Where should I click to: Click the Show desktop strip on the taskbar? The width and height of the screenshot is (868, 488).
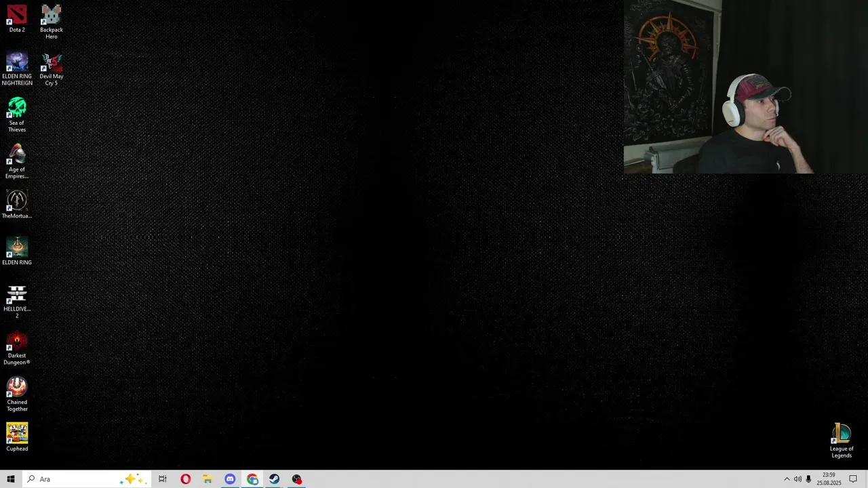(x=866, y=479)
